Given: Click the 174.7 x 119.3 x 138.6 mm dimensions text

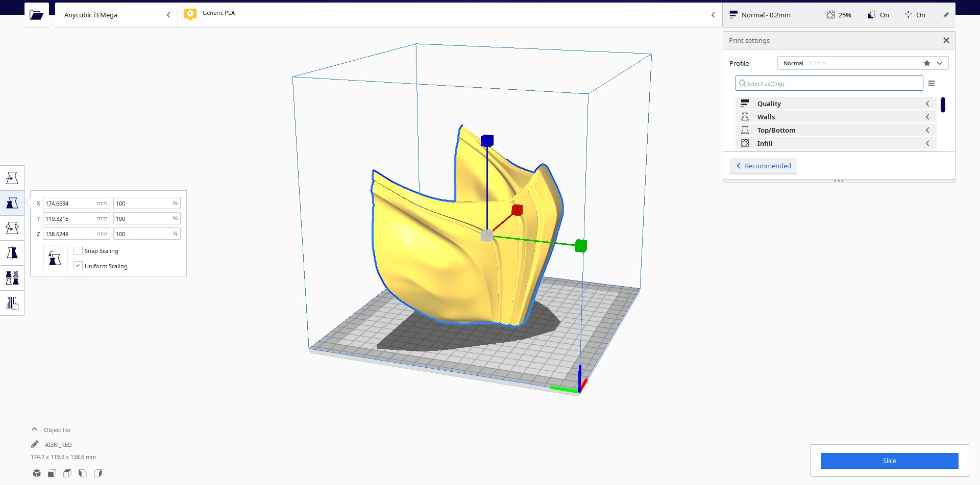Looking at the screenshot, I should click(63, 457).
